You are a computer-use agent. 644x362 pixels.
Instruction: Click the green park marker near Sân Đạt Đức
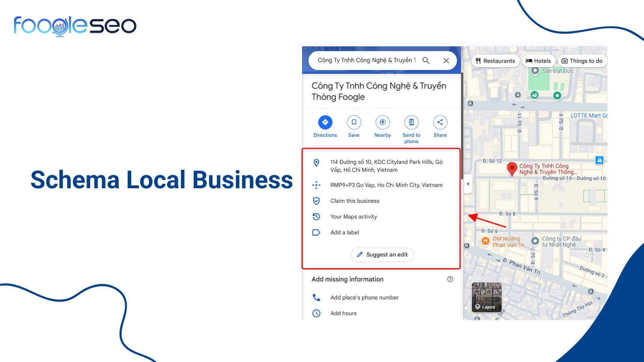click(557, 96)
